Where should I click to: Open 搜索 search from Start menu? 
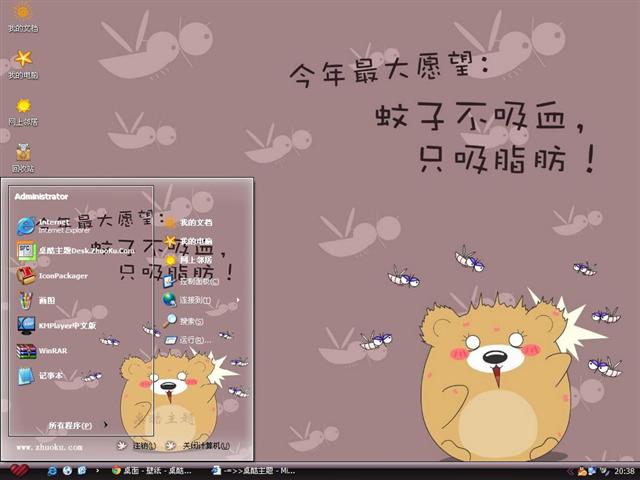point(183,321)
